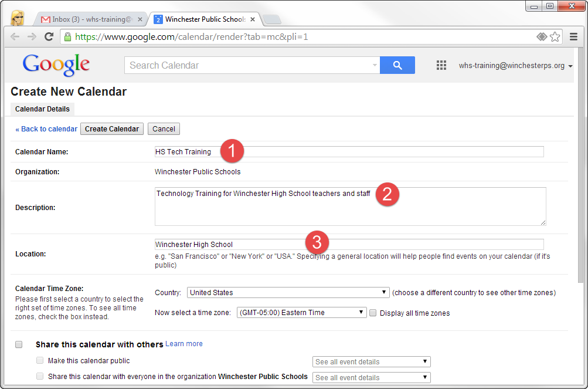
Task: Open the whs-training account menu
Action: pyautogui.click(x=516, y=66)
